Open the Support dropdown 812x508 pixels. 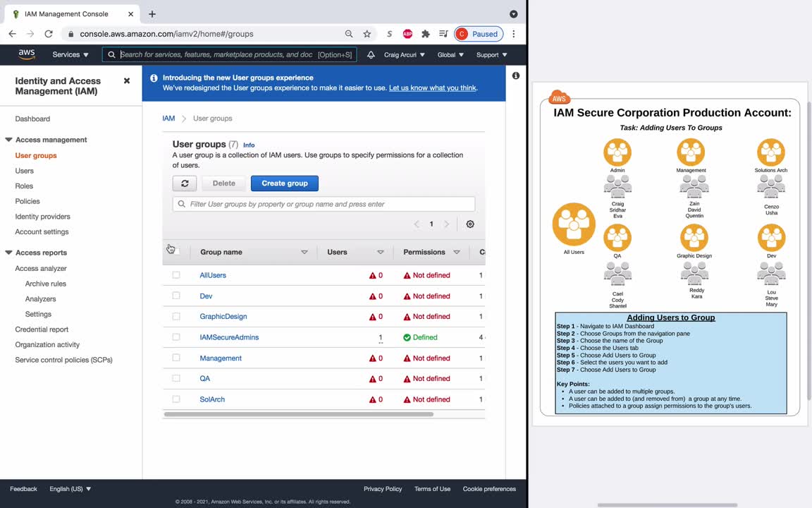point(491,54)
